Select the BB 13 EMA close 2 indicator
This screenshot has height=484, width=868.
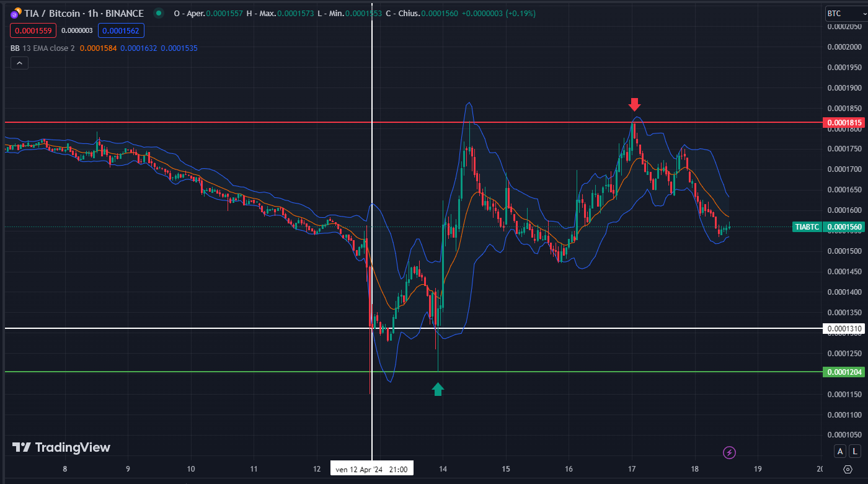43,48
